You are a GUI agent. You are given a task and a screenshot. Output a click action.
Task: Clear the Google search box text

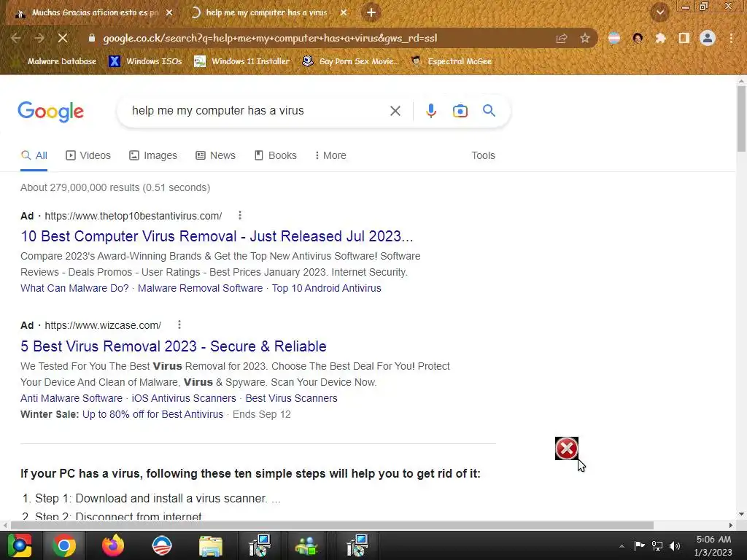395,111
